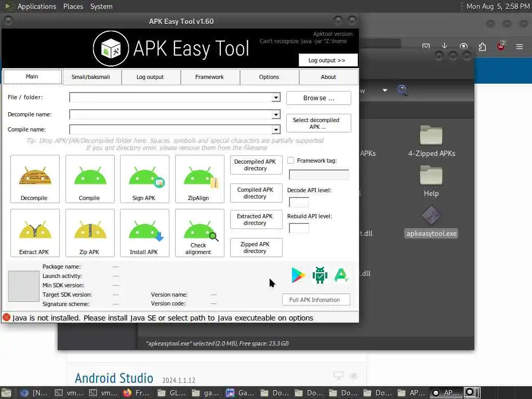Click the clock showing 2:58 PM
Viewport: 532px width, 399px height.
coord(498,6)
